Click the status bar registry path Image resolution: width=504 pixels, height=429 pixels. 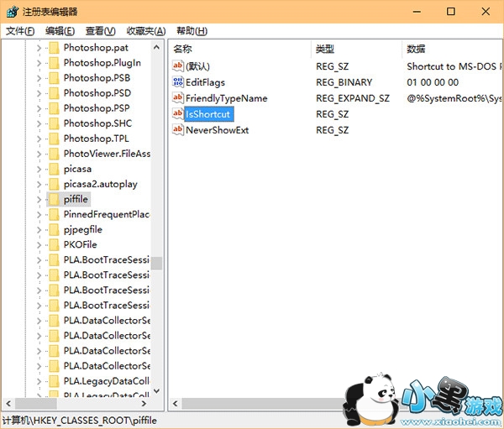click(80, 421)
